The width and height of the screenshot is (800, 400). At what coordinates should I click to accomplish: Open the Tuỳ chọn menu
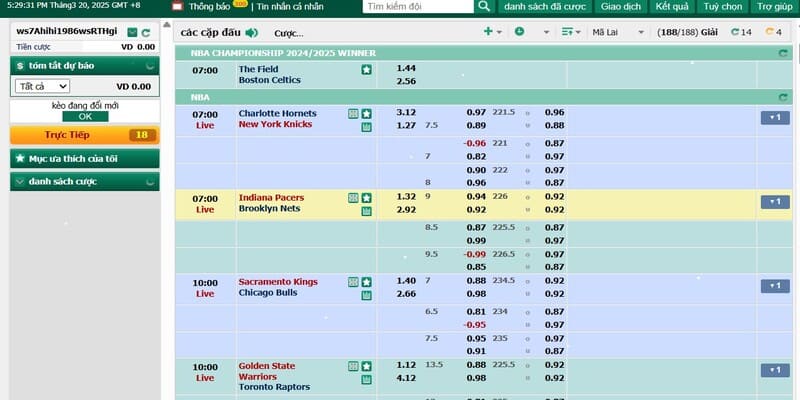(x=722, y=7)
